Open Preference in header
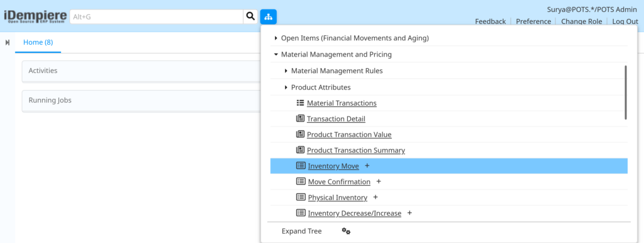The image size is (644, 243). pyautogui.click(x=533, y=21)
